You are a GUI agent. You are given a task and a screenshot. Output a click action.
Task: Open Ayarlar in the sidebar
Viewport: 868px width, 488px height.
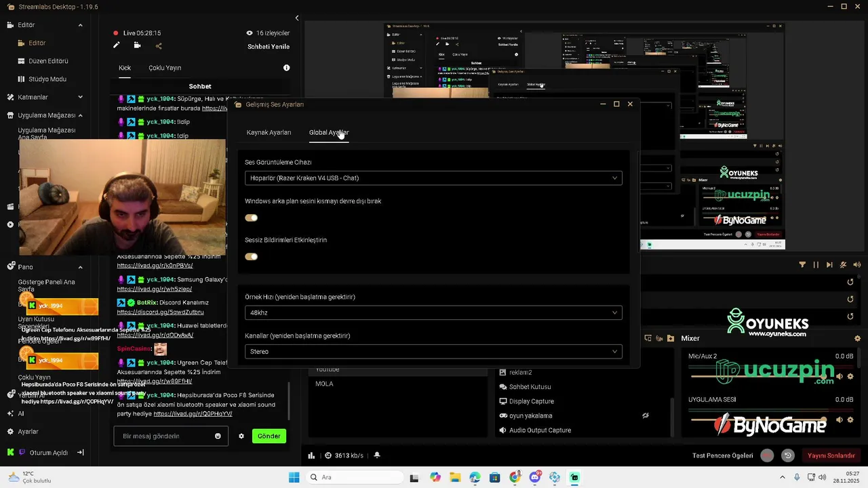tap(28, 432)
